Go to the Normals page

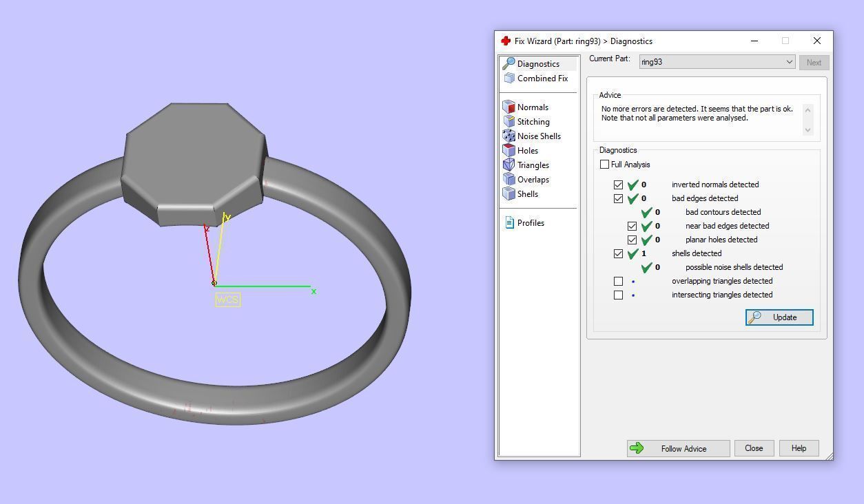533,107
